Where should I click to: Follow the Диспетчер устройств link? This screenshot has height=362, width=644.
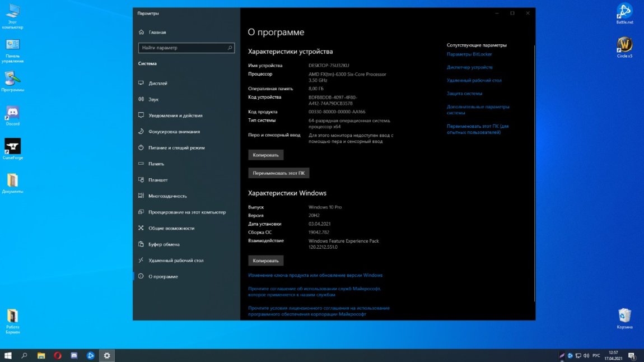[x=469, y=67]
